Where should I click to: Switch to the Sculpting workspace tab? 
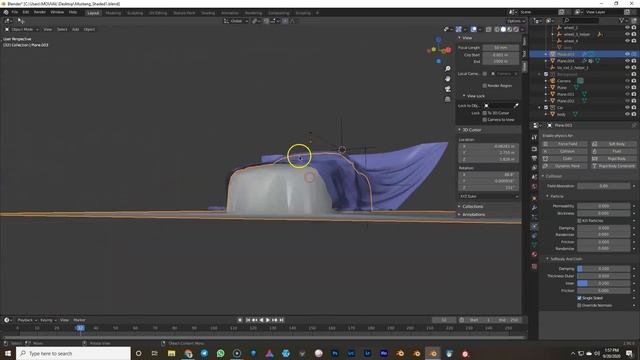click(x=135, y=13)
